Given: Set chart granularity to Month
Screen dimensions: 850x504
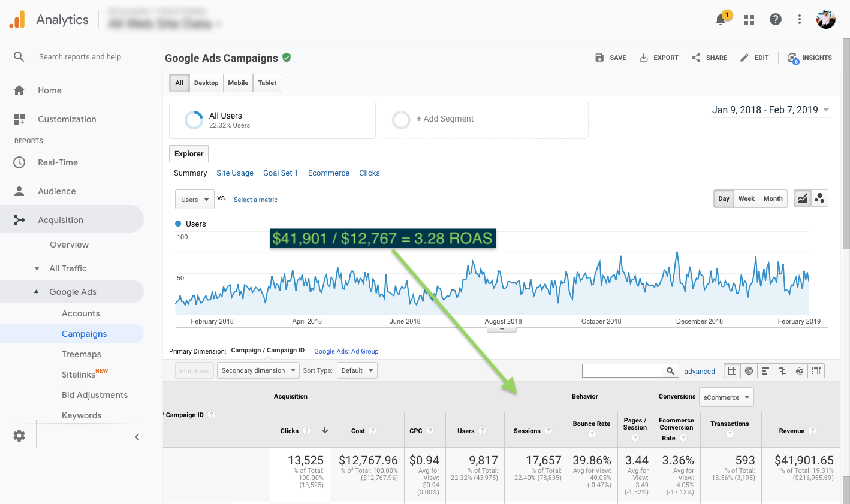Looking at the screenshot, I should pos(773,198).
